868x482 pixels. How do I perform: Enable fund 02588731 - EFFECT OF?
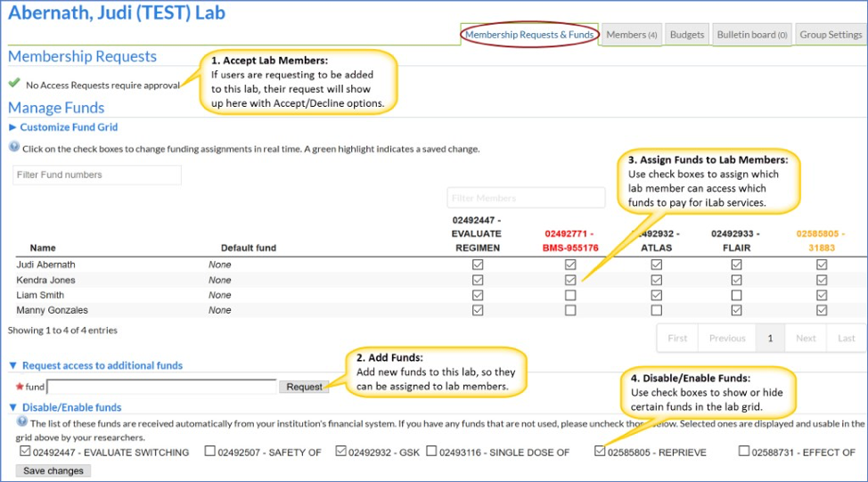pyautogui.click(x=744, y=451)
